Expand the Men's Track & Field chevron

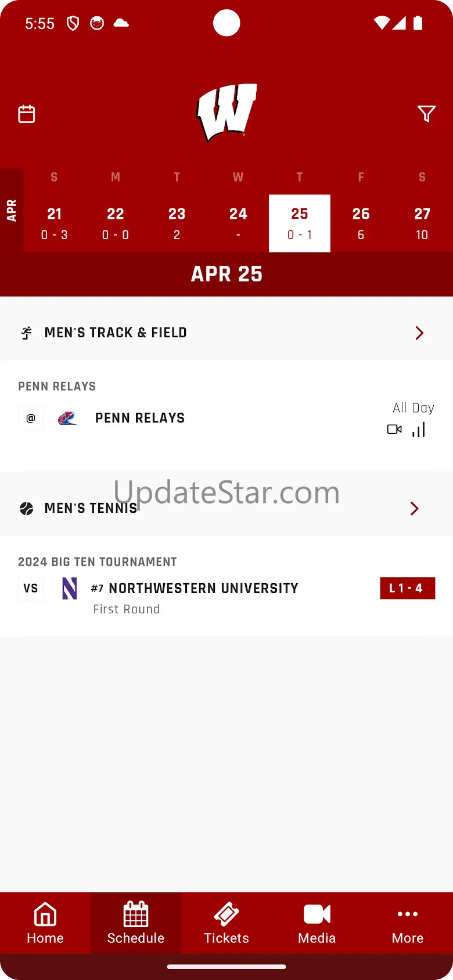pos(419,332)
